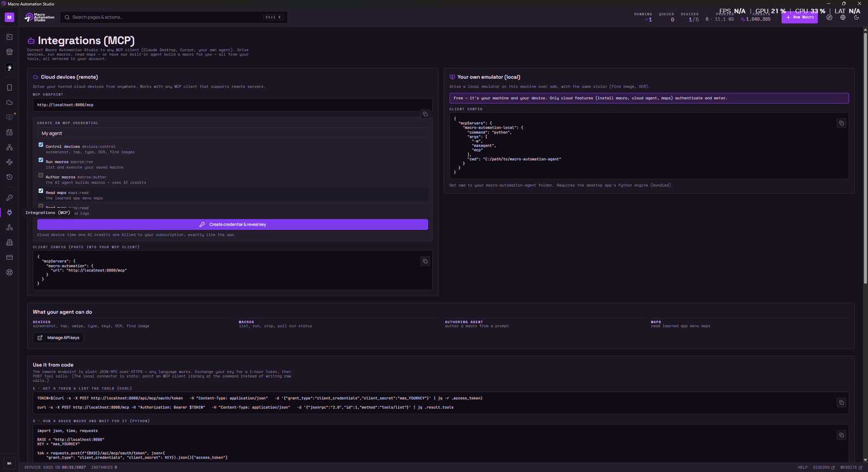This screenshot has height=472, width=868.
Task: Open the history clock icon in sidebar
Action: 9,177
